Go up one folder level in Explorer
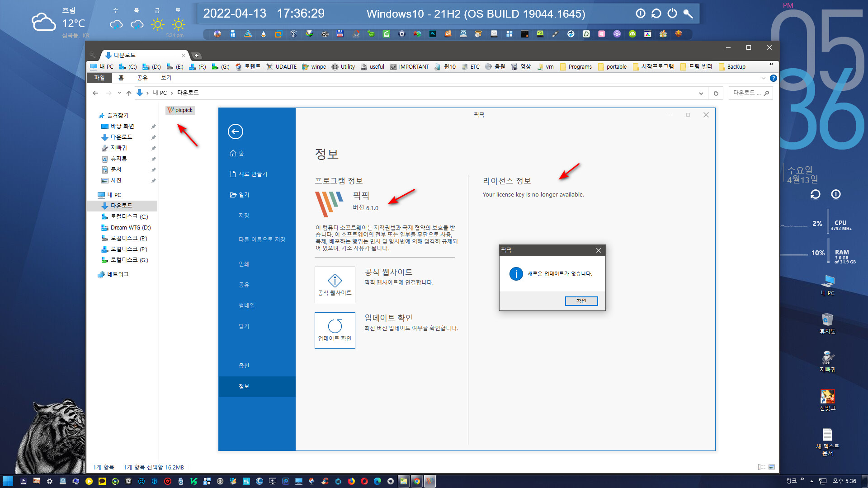This screenshot has height=488, width=868. [x=129, y=93]
